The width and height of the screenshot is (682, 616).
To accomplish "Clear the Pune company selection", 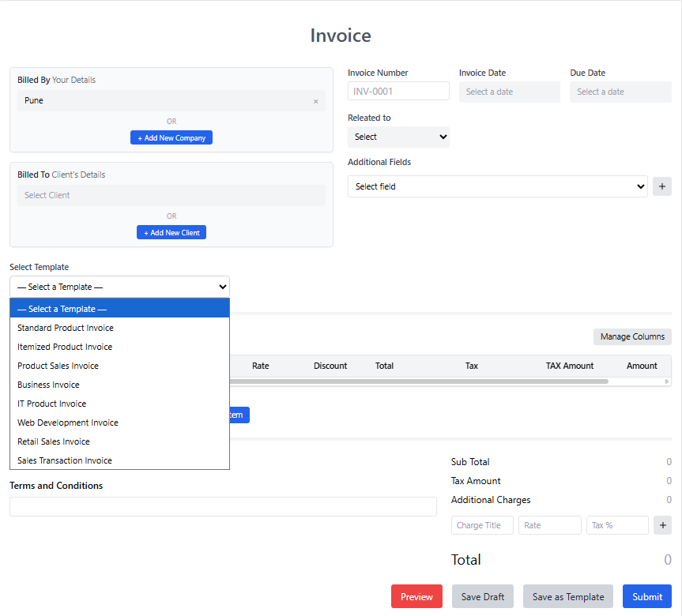I will coord(315,101).
